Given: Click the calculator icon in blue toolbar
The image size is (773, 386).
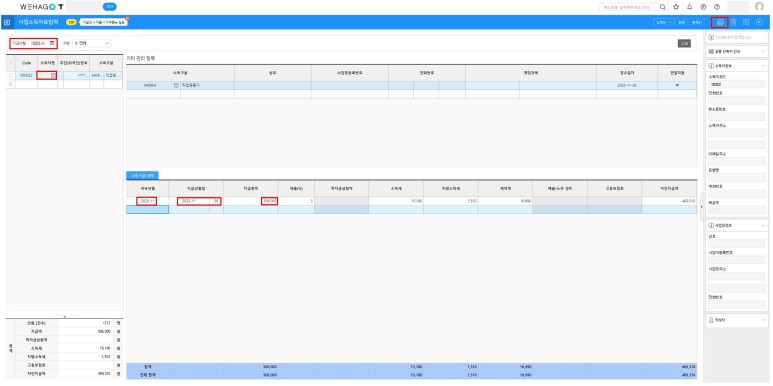Looking at the screenshot, I should (734, 22).
